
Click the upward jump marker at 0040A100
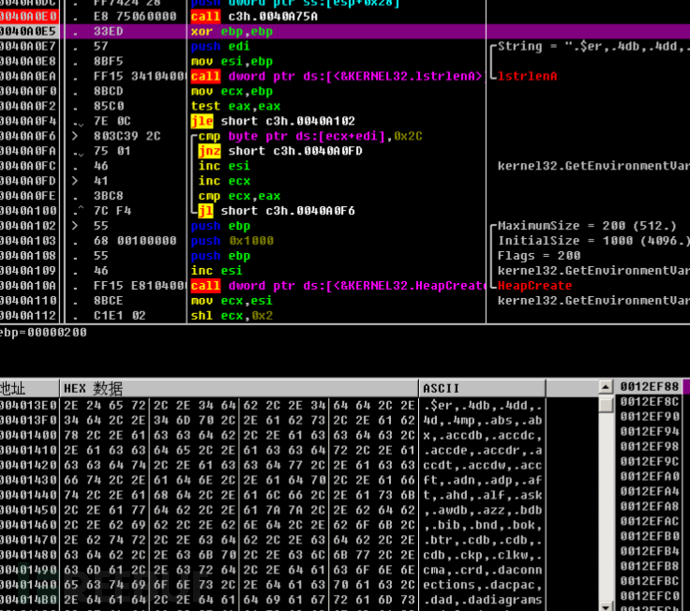(68, 211)
